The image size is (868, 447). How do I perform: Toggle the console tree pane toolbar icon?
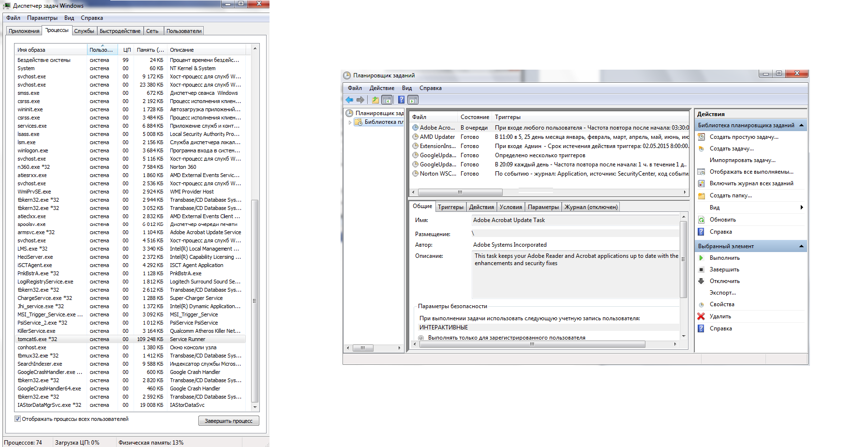point(387,100)
